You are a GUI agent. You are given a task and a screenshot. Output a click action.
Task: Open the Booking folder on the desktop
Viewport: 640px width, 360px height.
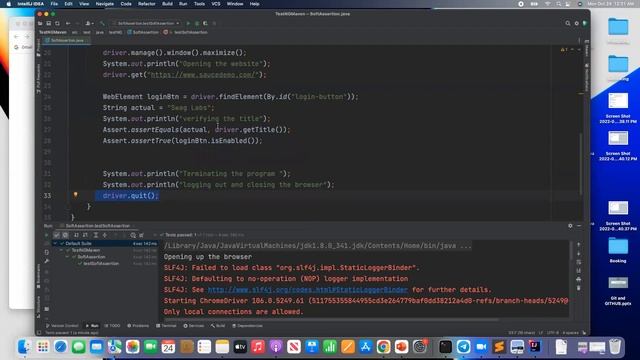tap(618, 250)
